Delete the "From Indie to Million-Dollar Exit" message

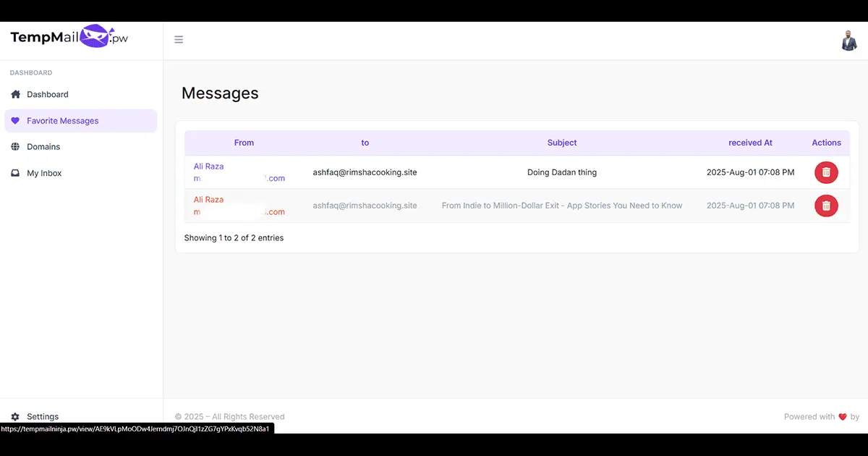[826, 206]
